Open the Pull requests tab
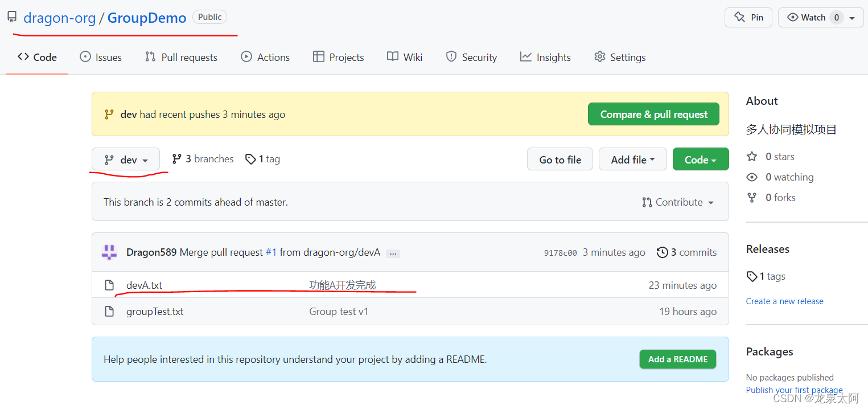The image size is (868, 409). point(181,57)
